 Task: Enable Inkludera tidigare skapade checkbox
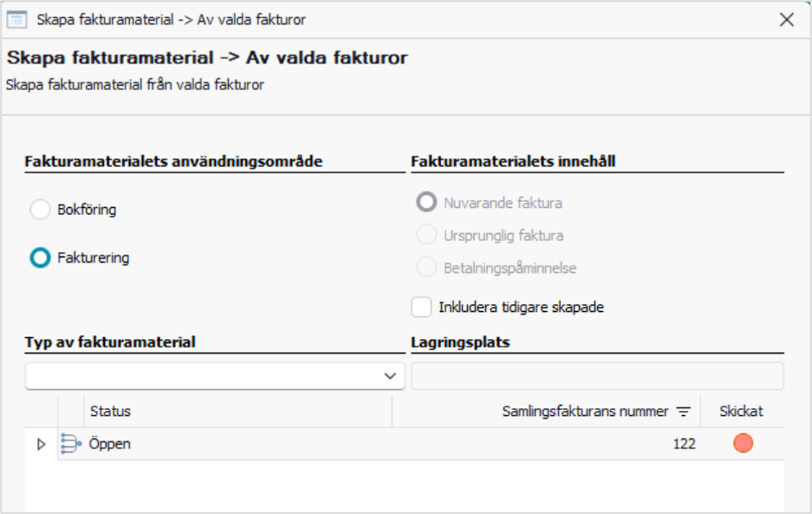coord(421,307)
